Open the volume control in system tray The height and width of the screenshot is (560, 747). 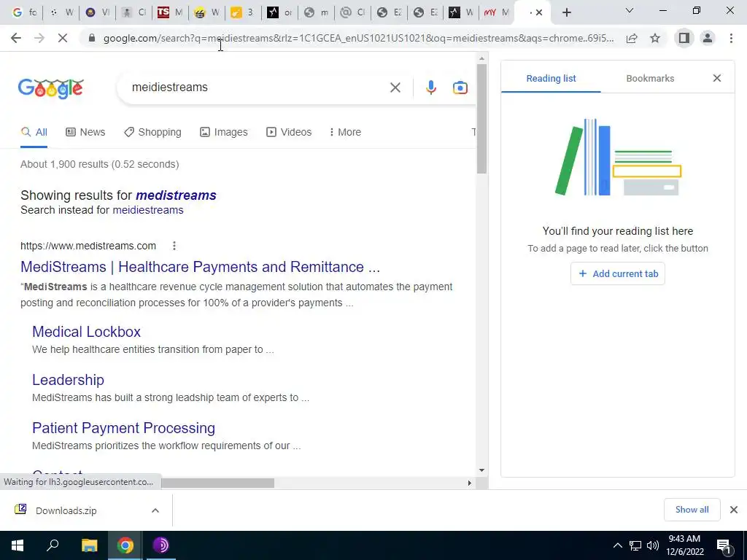tap(653, 545)
